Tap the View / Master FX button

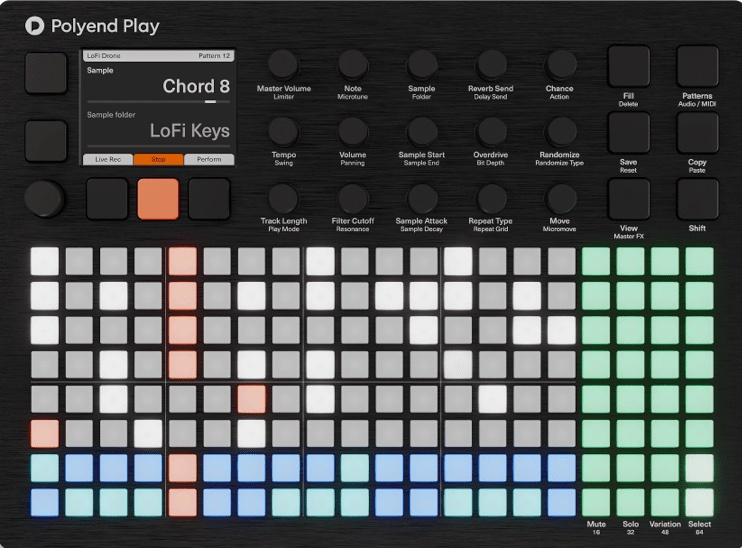coord(628,199)
